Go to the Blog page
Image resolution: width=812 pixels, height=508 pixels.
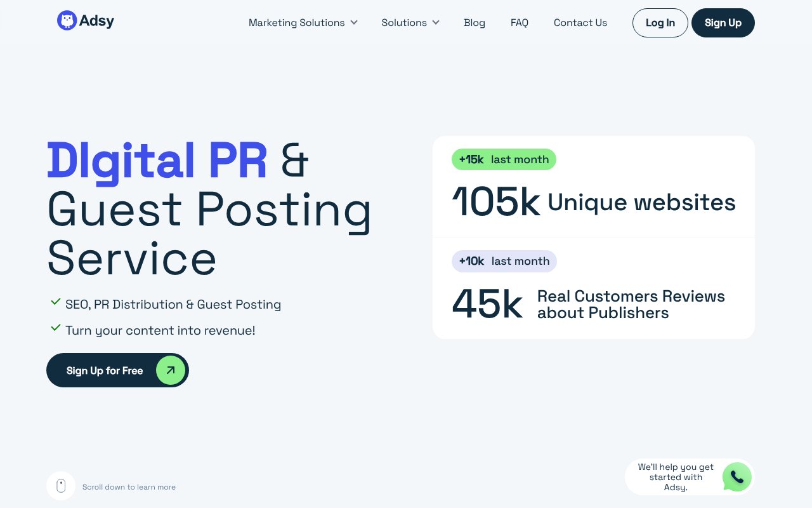coord(475,23)
